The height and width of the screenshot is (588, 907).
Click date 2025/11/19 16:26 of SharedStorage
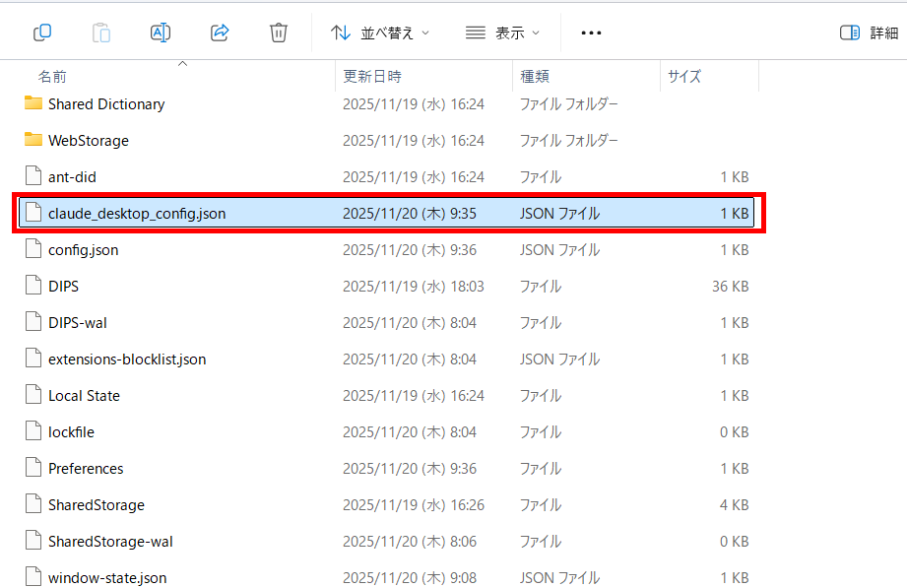414,505
